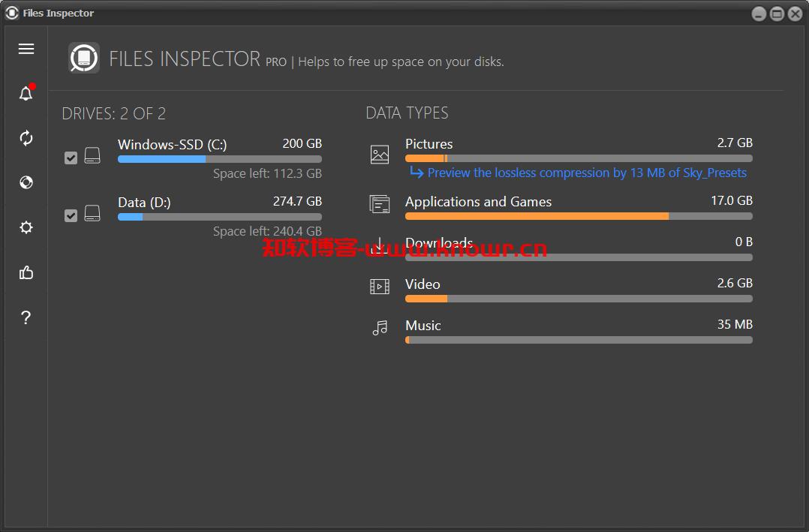Click the Files Inspector logo icon
This screenshot has width=809, height=532.
click(84, 58)
